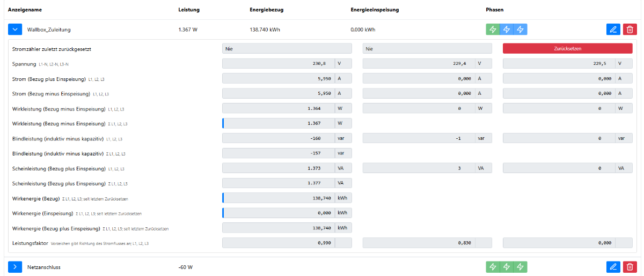
Task: Click the L1 Blindleistung field showing -160
Action: tap(278, 138)
